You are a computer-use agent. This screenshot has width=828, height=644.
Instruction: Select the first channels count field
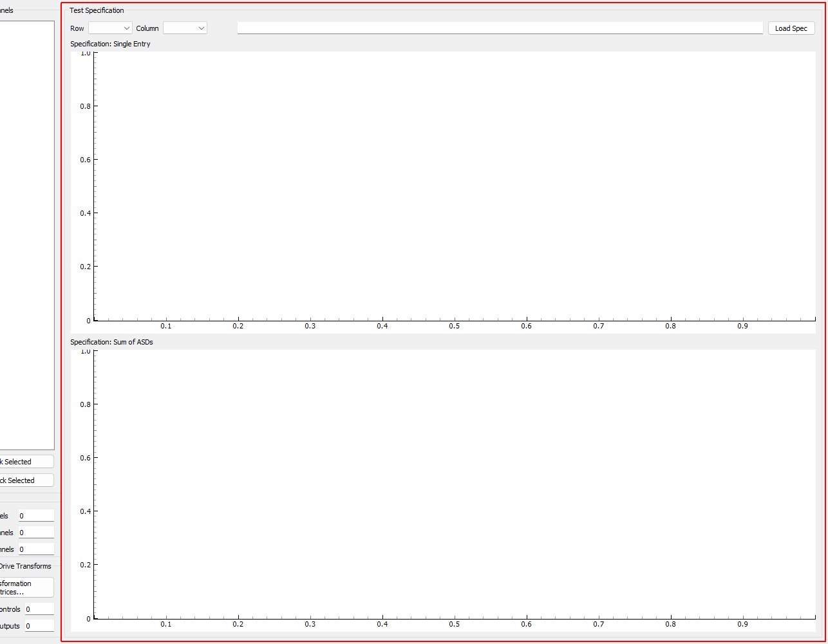(x=35, y=515)
